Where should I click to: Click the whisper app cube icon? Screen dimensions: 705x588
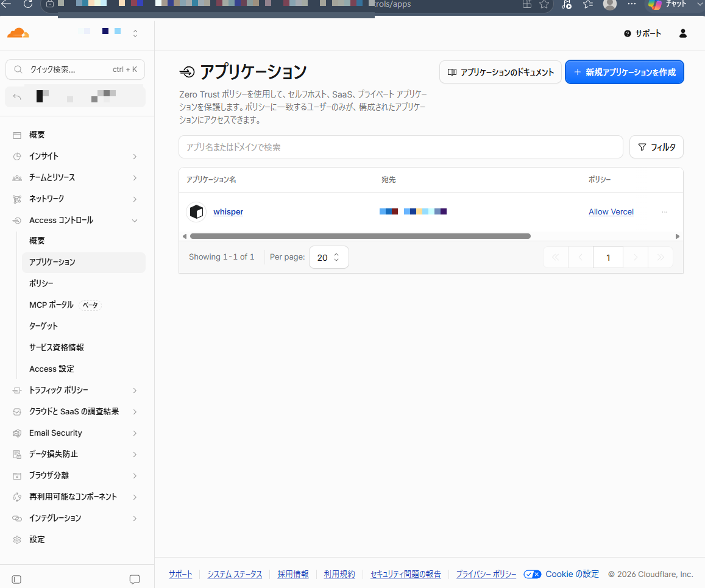[x=196, y=211]
